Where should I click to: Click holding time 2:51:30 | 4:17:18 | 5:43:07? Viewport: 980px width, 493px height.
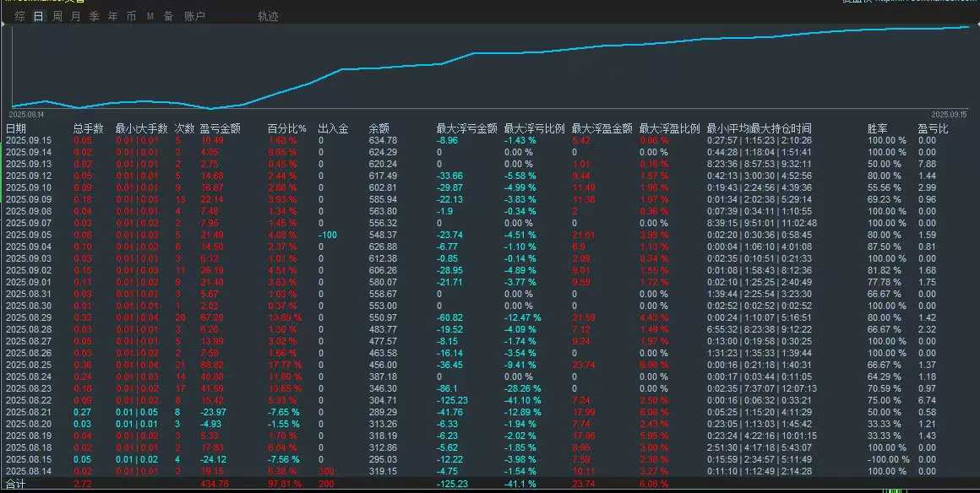click(759, 447)
